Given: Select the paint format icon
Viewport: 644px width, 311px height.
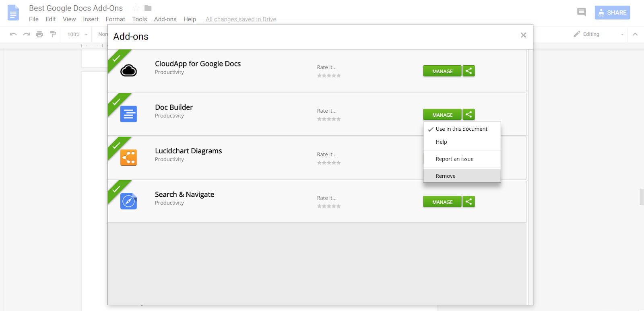Looking at the screenshot, I should coord(53,34).
